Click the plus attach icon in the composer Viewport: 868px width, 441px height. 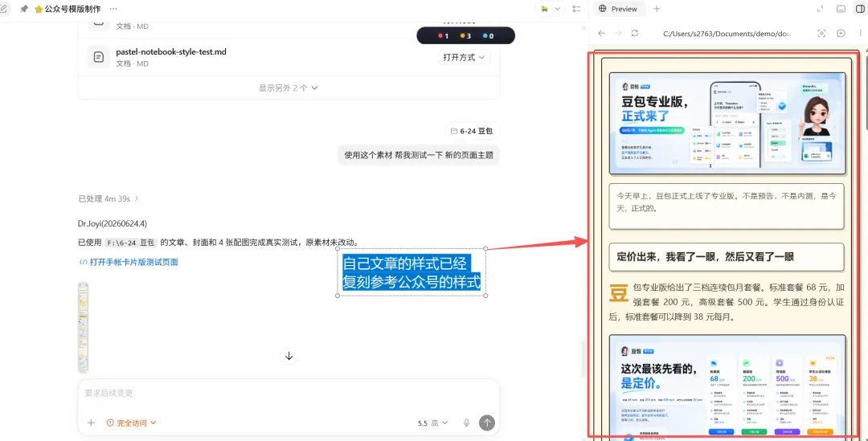(x=92, y=423)
